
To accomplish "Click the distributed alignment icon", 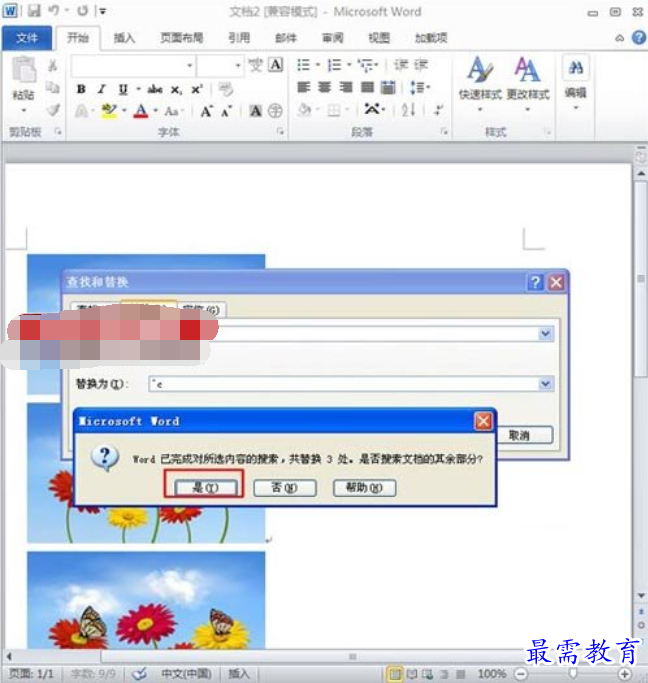I will [388, 88].
